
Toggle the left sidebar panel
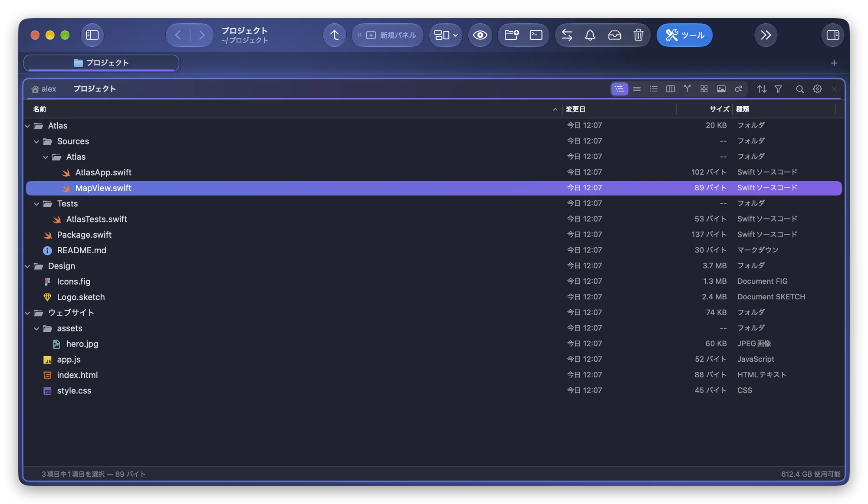point(92,35)
